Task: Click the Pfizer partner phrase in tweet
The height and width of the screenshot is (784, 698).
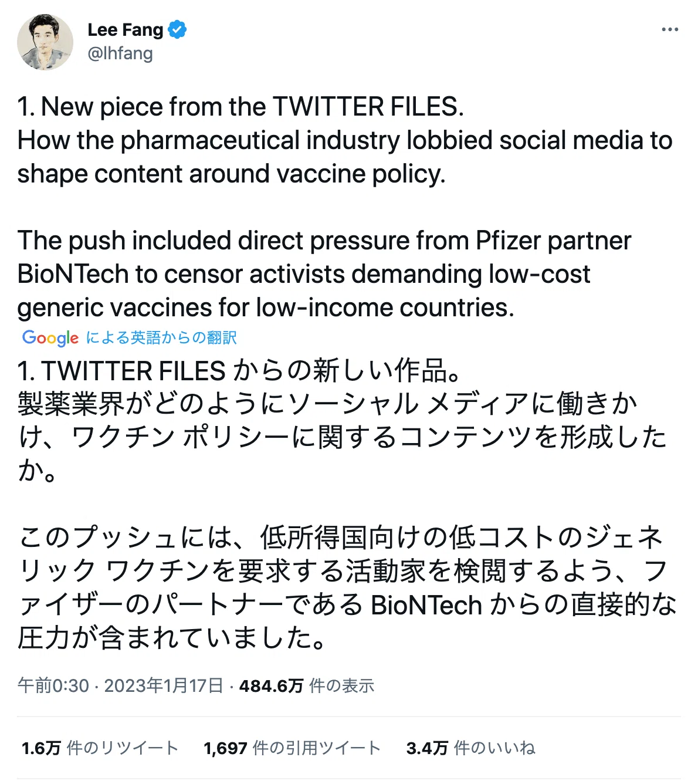Action: (x=554, y=241)
